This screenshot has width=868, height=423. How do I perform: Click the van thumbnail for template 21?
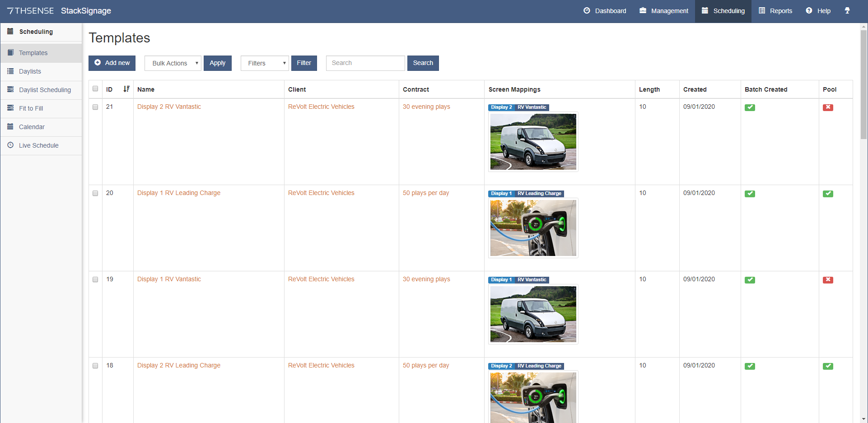pos(533,142)
